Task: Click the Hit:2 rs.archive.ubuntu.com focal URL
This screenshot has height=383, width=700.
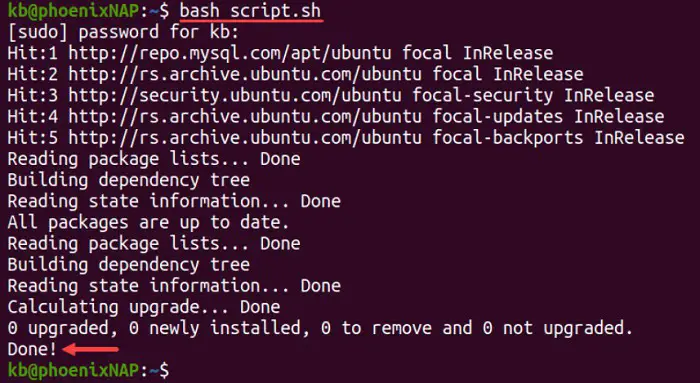Action: tap(245, 75)
